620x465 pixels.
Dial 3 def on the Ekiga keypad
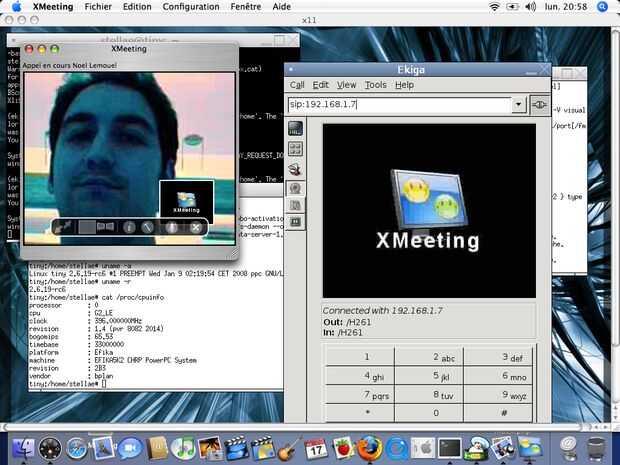point(498,357)
